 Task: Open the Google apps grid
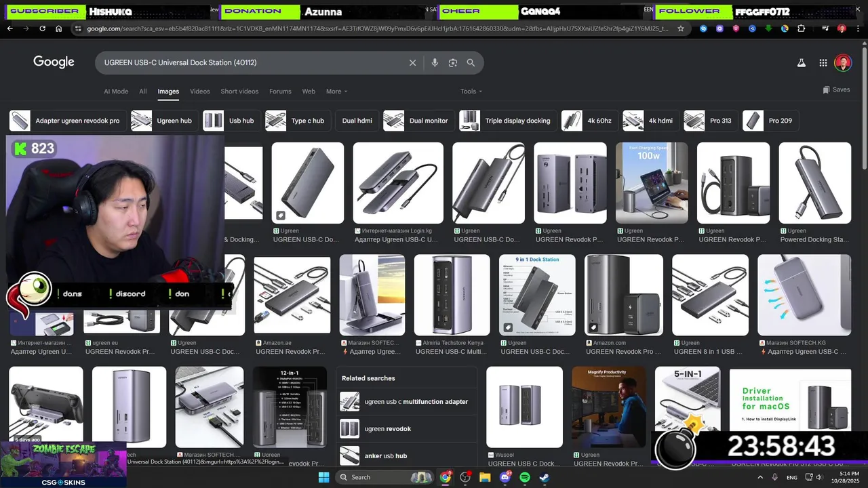point(823,62)
